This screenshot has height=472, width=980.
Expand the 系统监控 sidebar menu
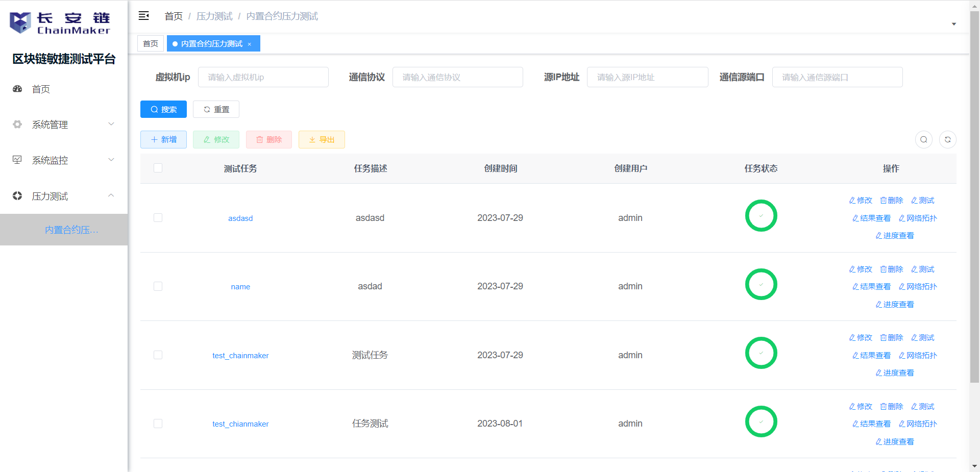coord(64,160)
